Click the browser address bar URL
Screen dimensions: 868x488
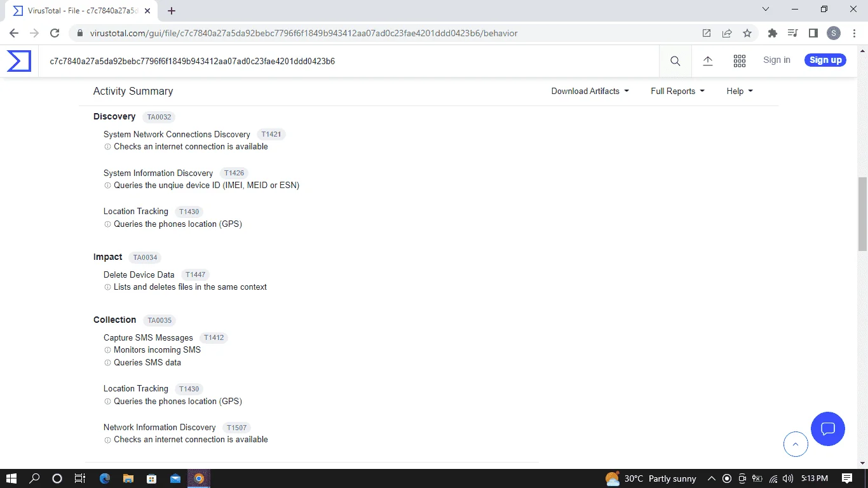[304, 33]
